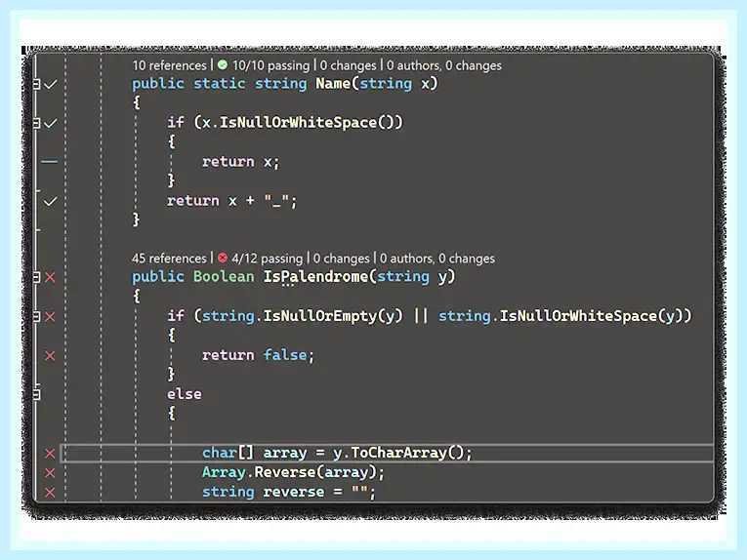Open '10/10 passing' test status link
This screenshot has width=747, height=560.
point(270,65)
